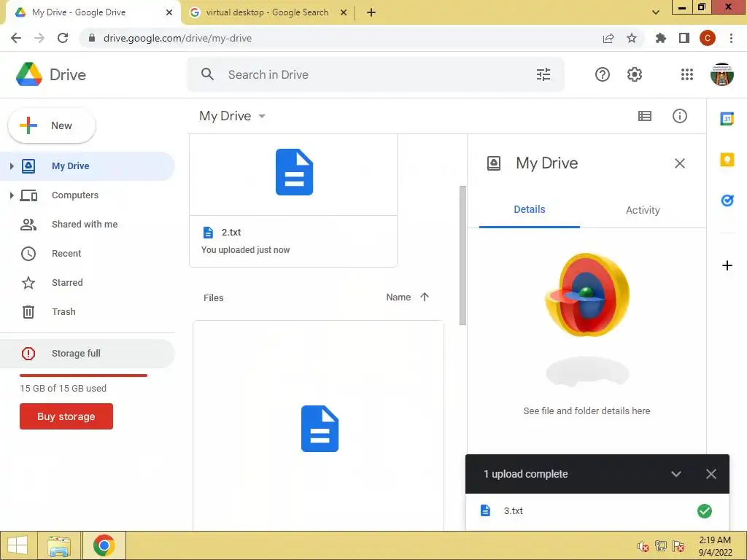Screen dimensions: 747x560
Task: Open Google Calendar side panel
Action: click(727, 118)
